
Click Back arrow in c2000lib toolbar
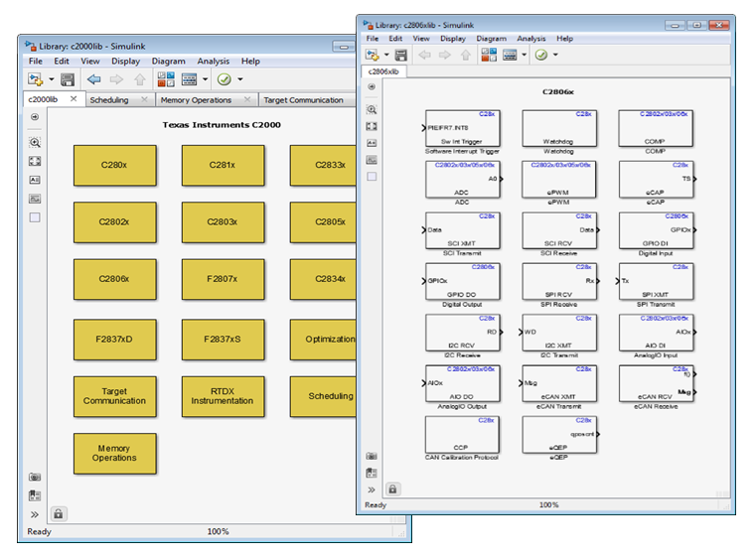pos(94,79)
